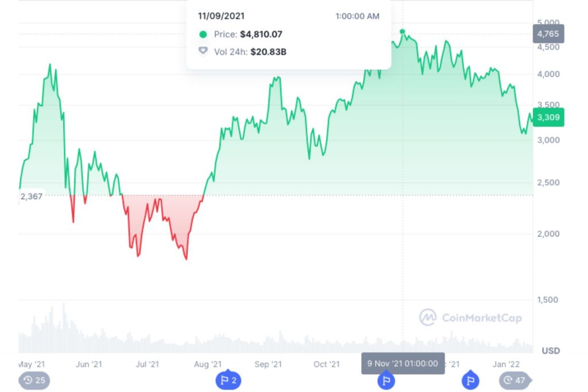Click the 9 Nov '21 01:00:00 date label
The width and height of the screenshot is (588, 392).
(x=403, y=363)
